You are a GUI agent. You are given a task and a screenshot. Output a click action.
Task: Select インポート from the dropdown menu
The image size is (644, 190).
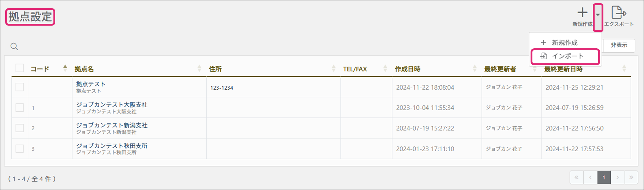tap(565, 56)
